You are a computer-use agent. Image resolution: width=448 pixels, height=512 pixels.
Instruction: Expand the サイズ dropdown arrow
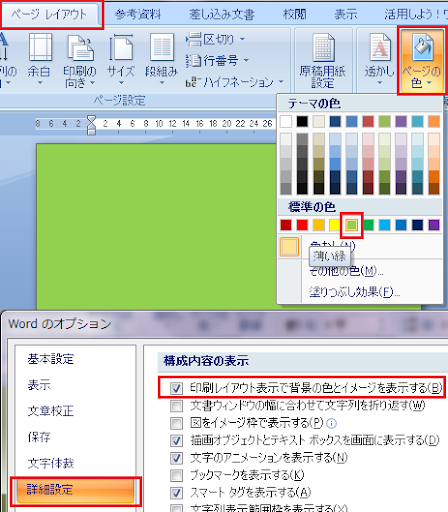tap(121, 83)
